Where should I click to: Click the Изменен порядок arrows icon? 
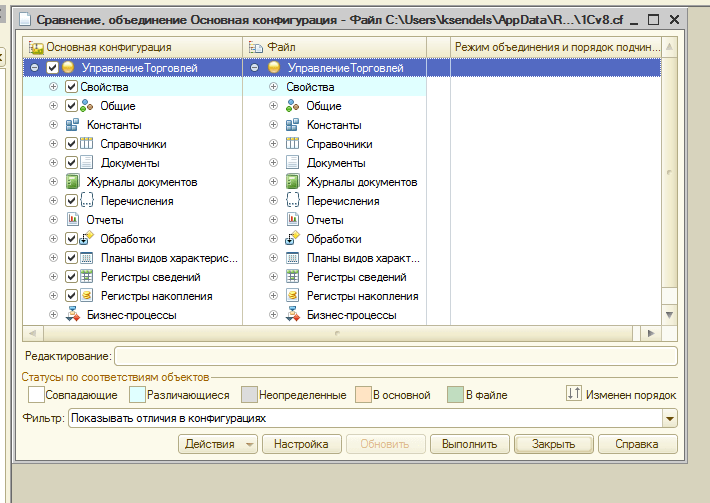click(574, 395)
